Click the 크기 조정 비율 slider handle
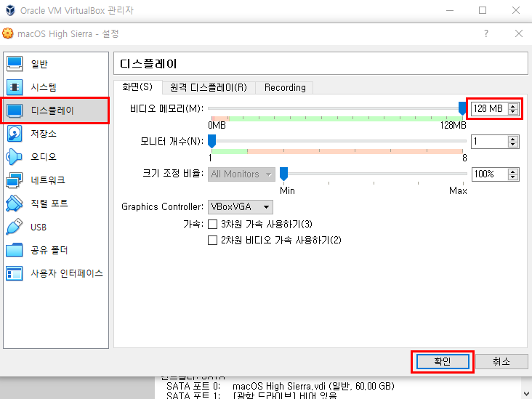 click(x=283, y=174)
